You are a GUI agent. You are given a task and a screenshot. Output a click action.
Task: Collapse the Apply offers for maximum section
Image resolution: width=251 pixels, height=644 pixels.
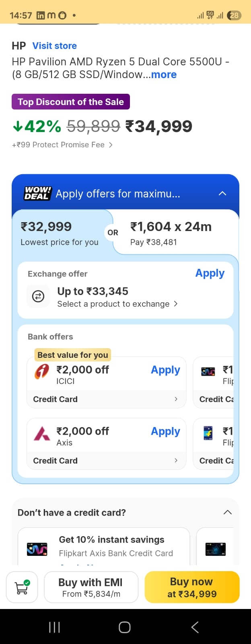(222, 194)
